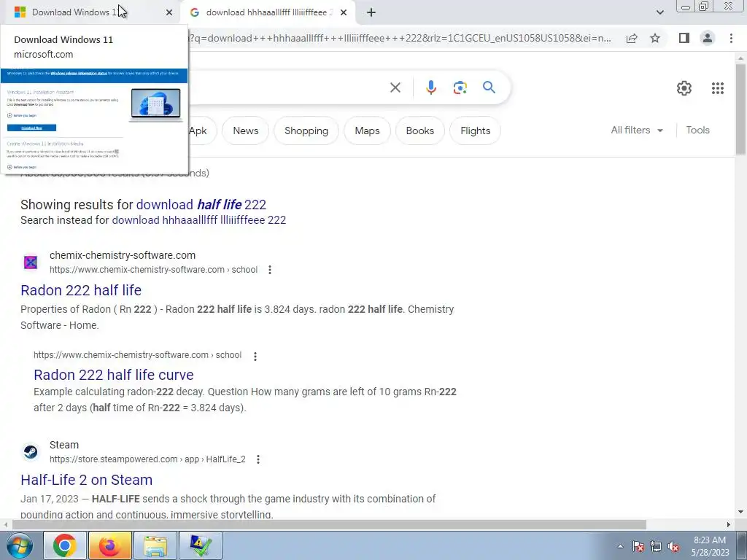
Task: Open a new browser tab
Action: (x=371, y=12)
